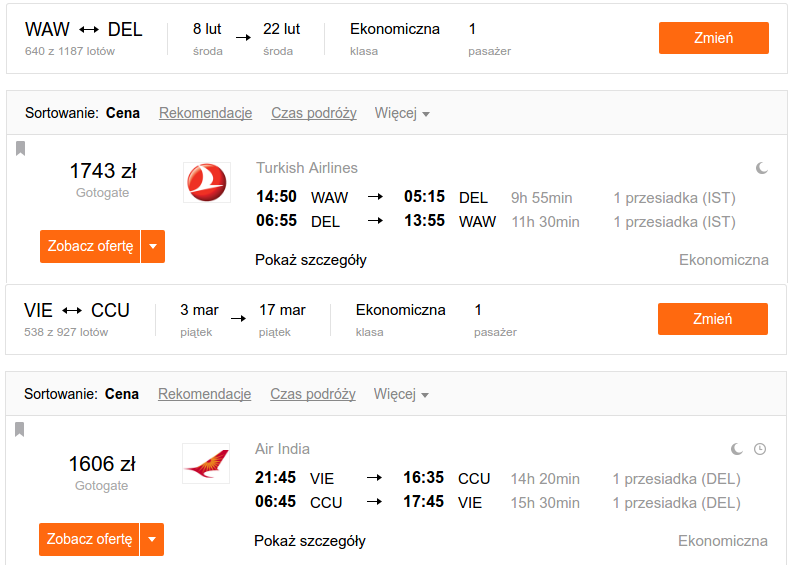The width and height of the screenshot is (791, 565).
Task: Click the clock icon on Air India offer
Action: (760, 449)
